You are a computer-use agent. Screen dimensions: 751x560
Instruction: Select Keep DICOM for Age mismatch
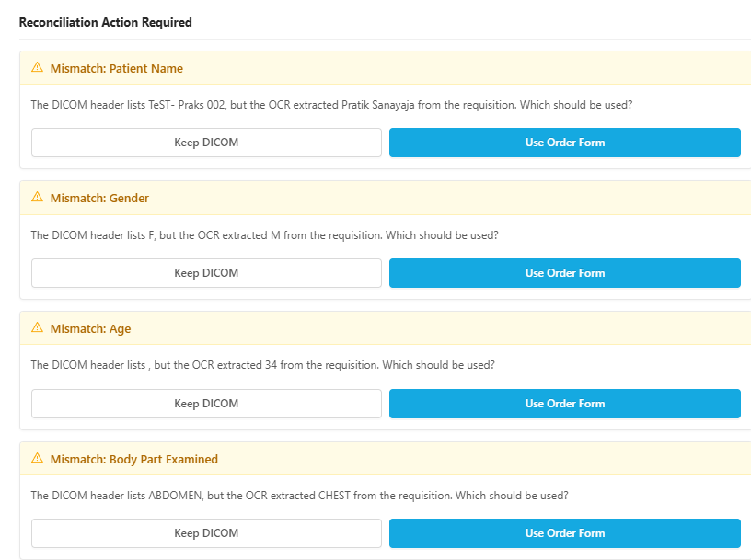tap(206, 404)
